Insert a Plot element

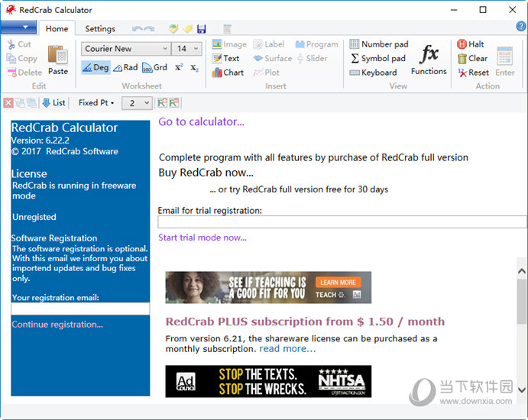[x=266, y=73]
